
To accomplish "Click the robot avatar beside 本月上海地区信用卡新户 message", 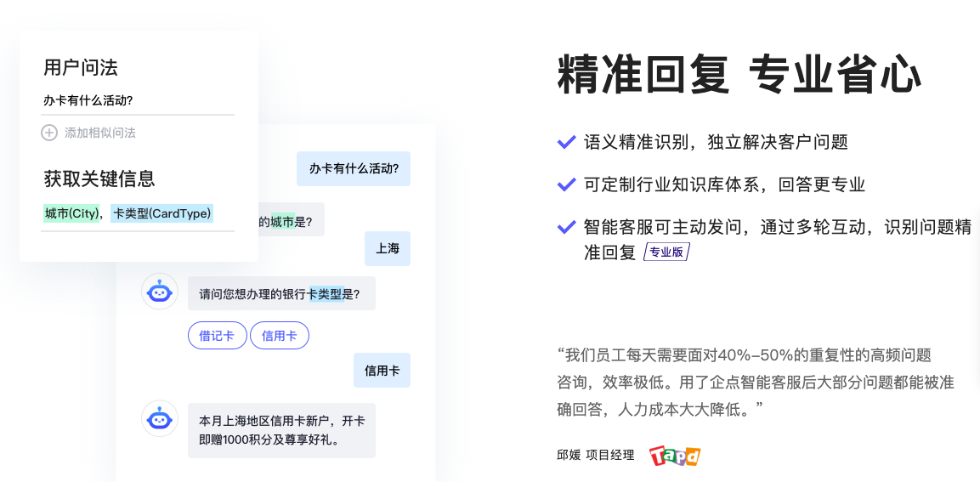I will [160, 418].
